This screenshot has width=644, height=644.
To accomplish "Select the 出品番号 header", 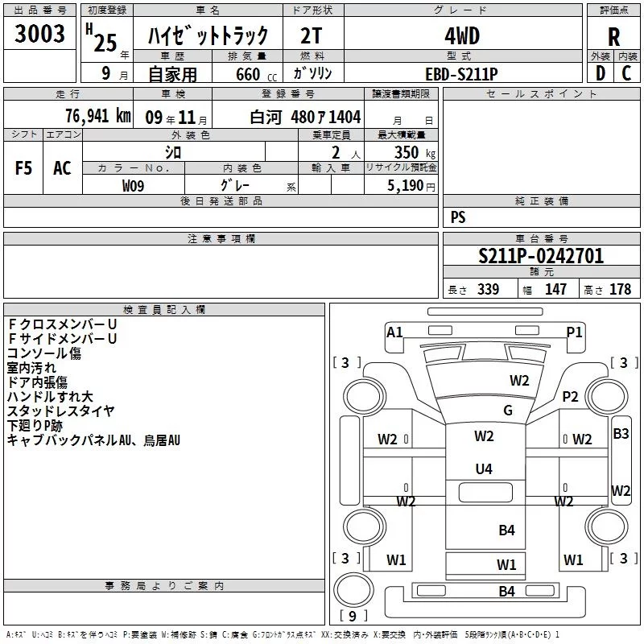I will [39, 10].
